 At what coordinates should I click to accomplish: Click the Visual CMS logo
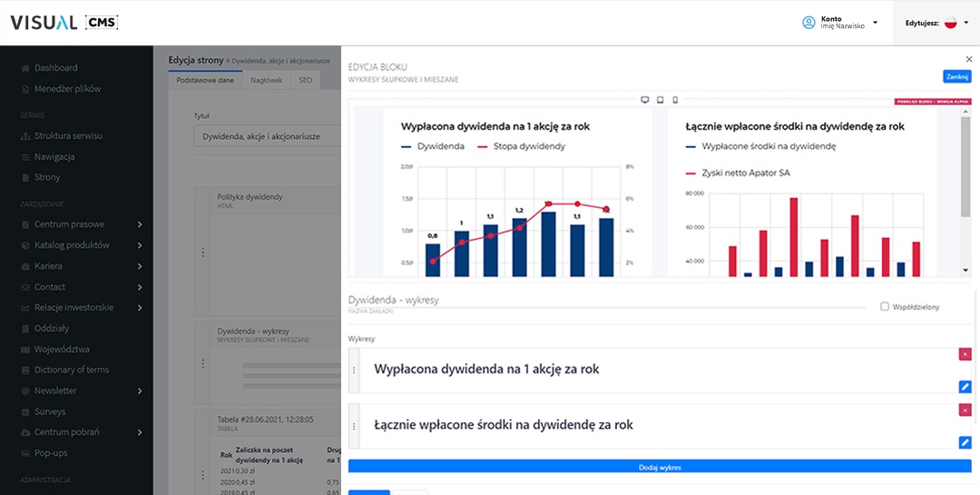pos(64,23)
